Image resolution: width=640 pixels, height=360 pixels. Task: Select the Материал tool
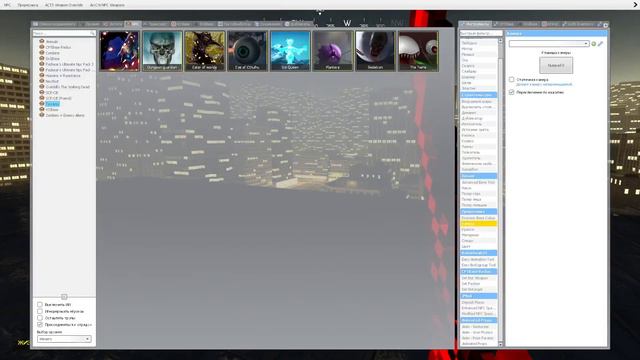(479, 235)
